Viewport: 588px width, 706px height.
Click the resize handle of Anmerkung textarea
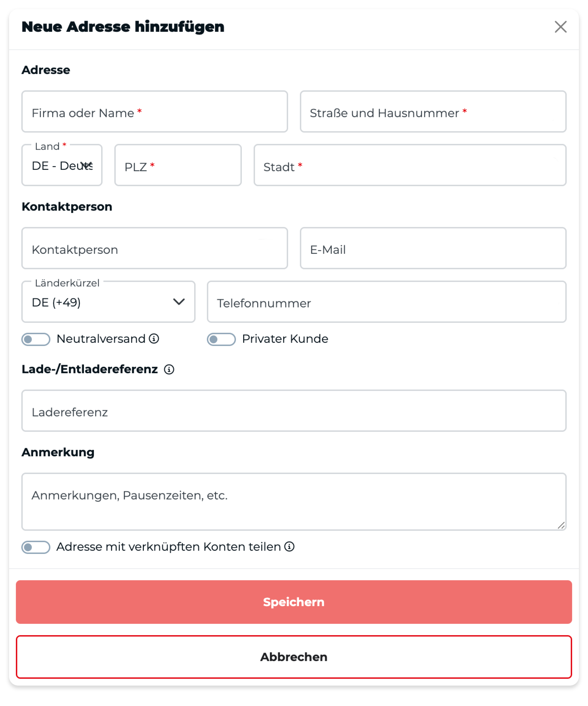pos(561,525)
